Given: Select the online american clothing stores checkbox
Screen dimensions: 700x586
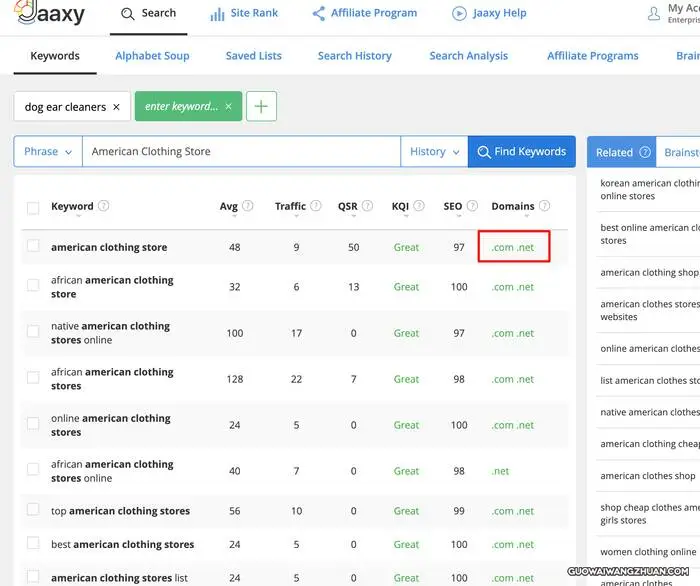Looking at the screenshot, I should [33, 424].
